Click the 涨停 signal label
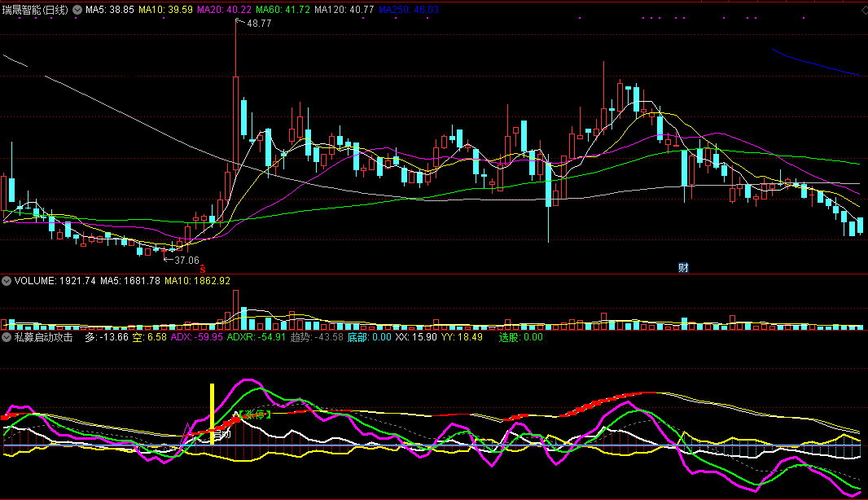 [x=255, y=414]
